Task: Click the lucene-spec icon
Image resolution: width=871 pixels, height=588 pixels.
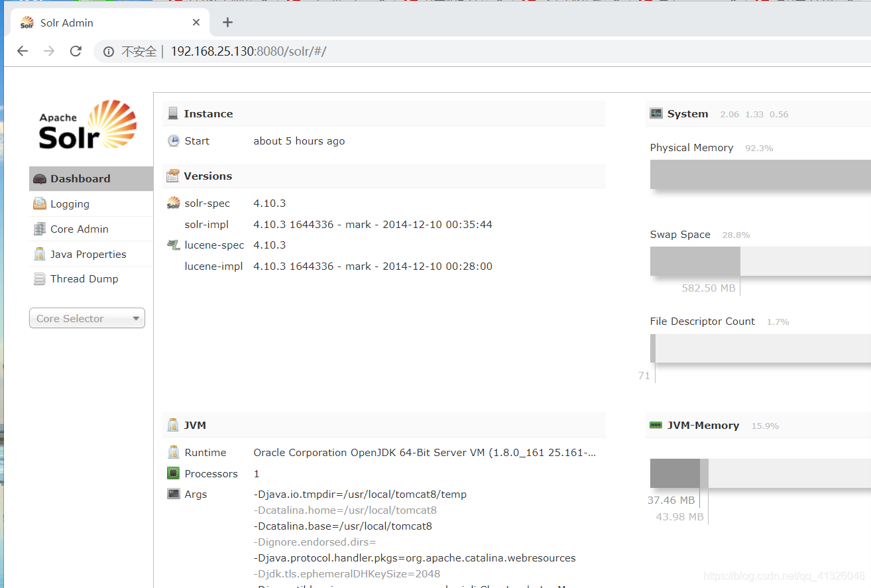Action: point(173,245)
